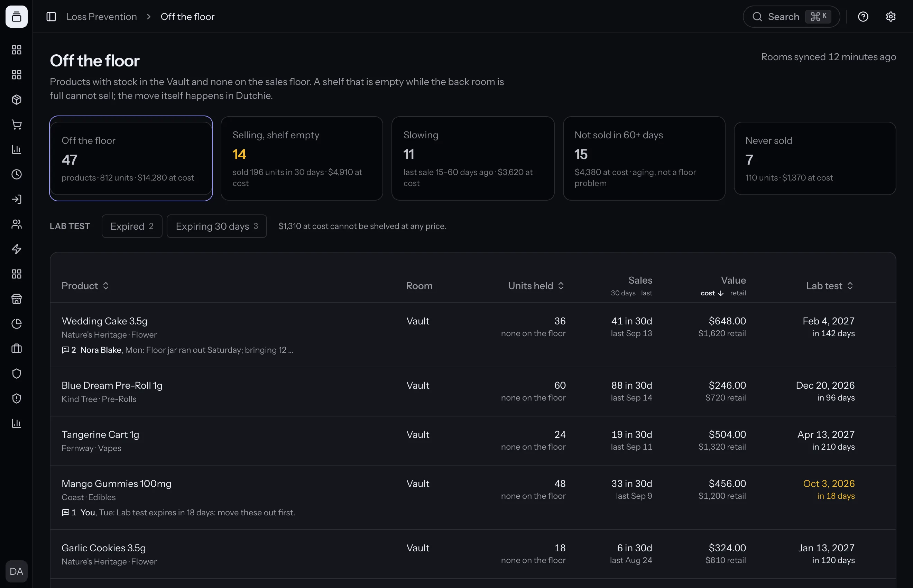Click the lightning bolt sidebar icon
Image resolution: width=913 pixels, height=588 pixels.
(16, 249)
